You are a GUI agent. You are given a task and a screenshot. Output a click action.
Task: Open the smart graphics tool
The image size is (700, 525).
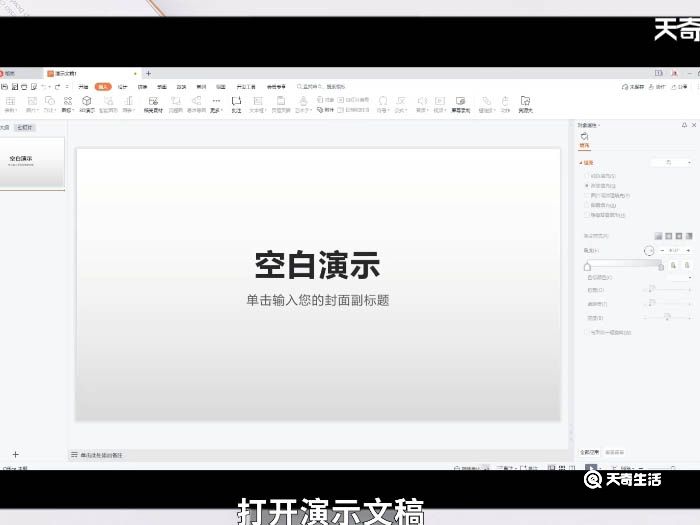(x=108, y=104)
